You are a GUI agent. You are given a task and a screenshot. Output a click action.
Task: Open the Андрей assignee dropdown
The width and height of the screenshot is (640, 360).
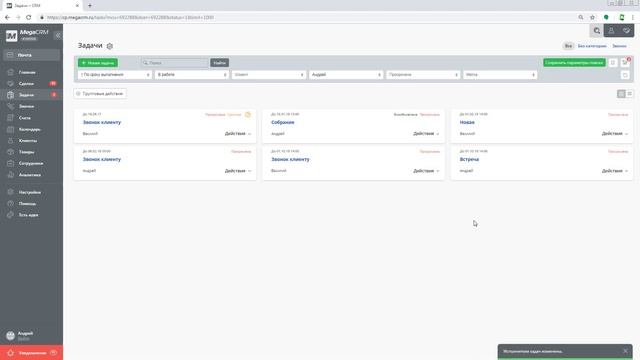click(x=346, y=75)
